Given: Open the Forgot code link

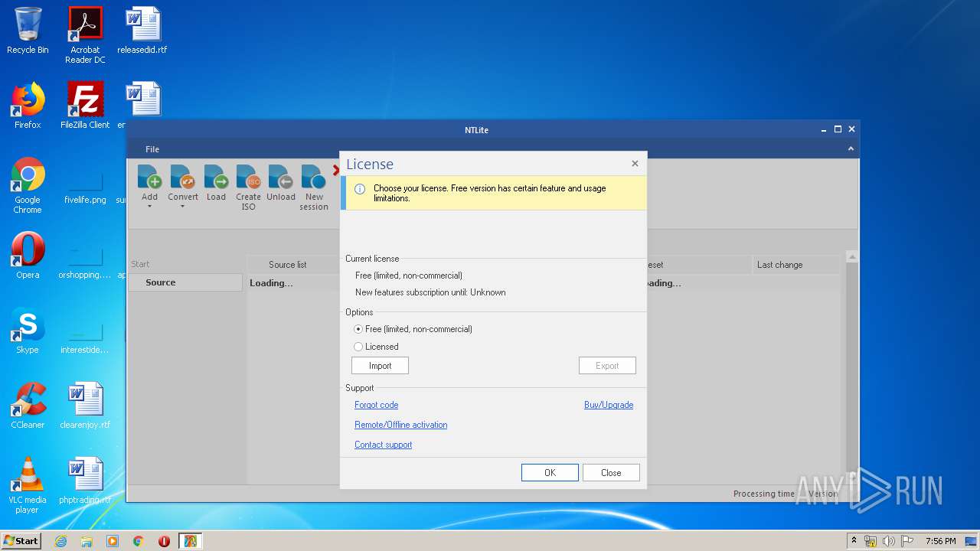Looking at the screenshot, I should 376,405.
